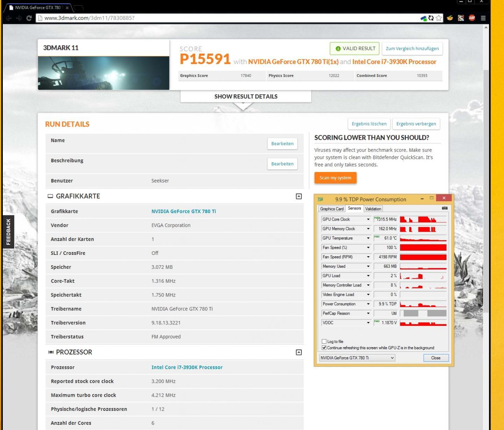The image size is (504, 430).
Task: Click the GPU-Z window title icon
Action: 321,199
